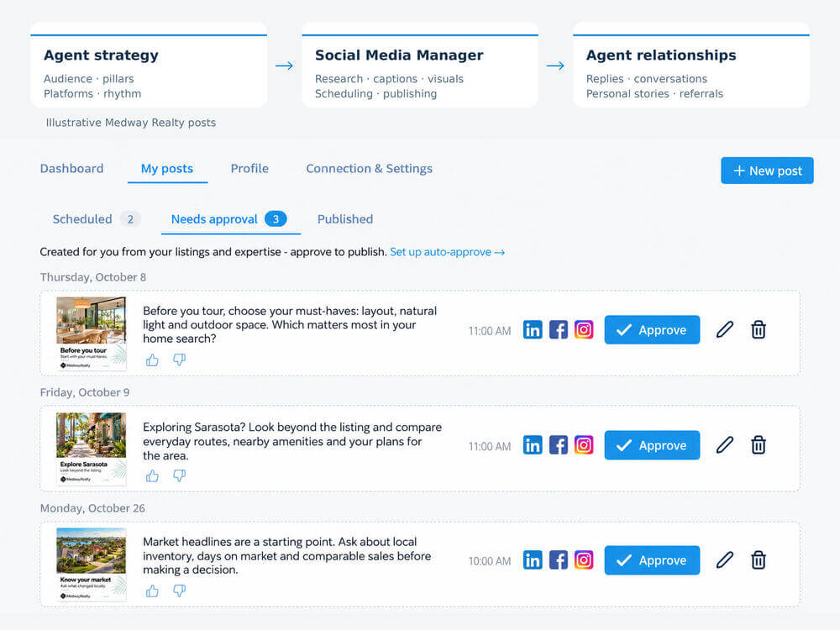840x630 pixels.
Task: Thumbs down the Market headlines post
Action: pyautogui.click(x=180, y=591)
